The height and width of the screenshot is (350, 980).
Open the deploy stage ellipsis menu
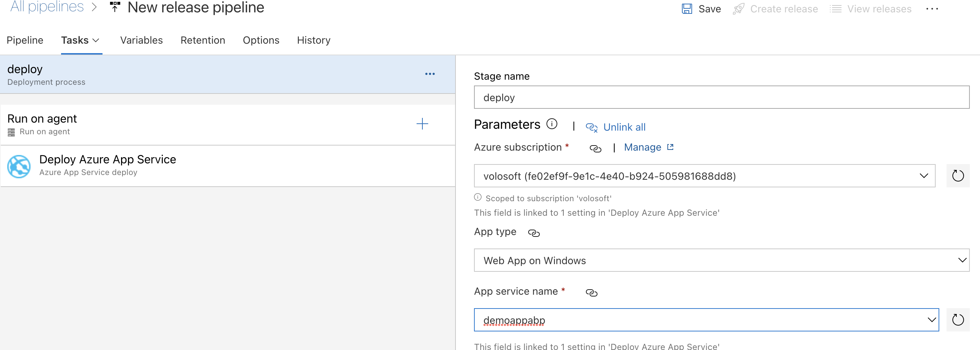(430, 74)
